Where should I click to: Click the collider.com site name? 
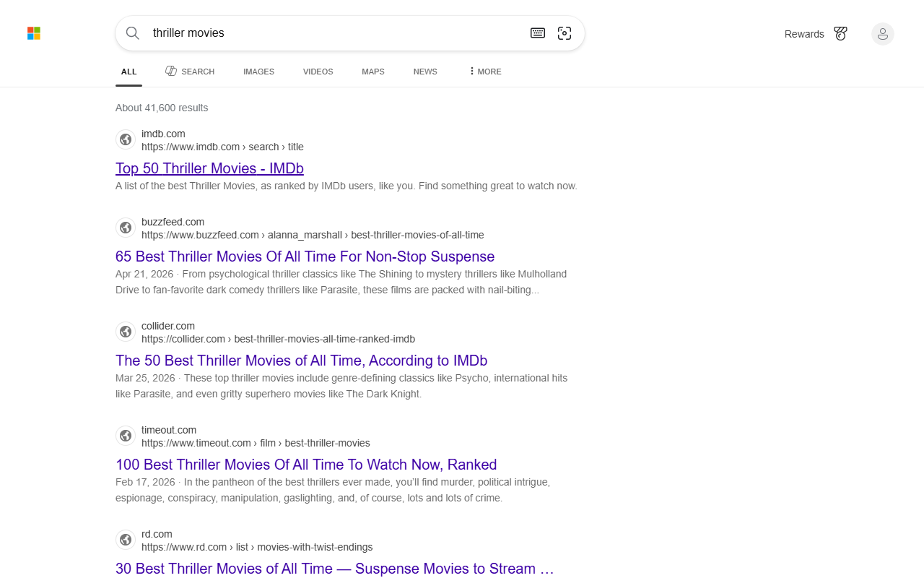(x=168, y=326)
